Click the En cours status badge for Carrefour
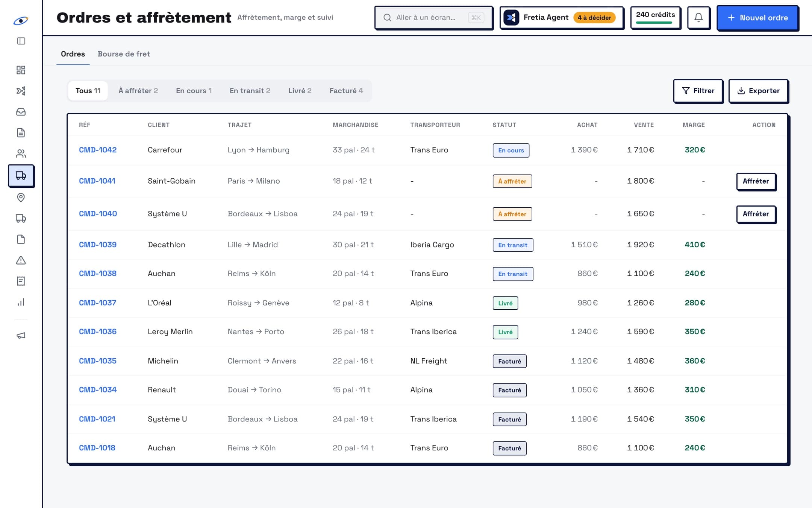 pos(511,150)
